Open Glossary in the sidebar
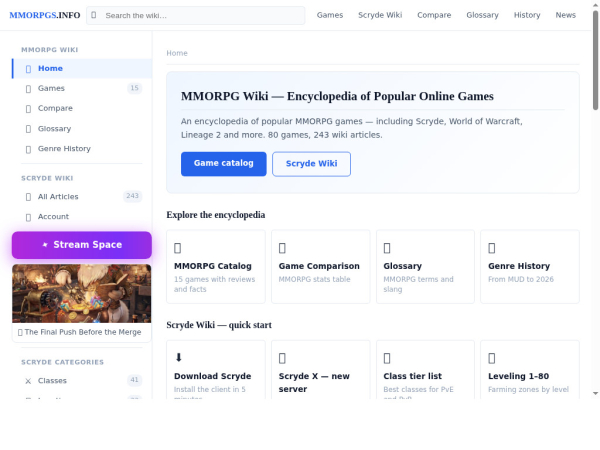The height and width of the screenshot is (450, 600). pos(82,129)
